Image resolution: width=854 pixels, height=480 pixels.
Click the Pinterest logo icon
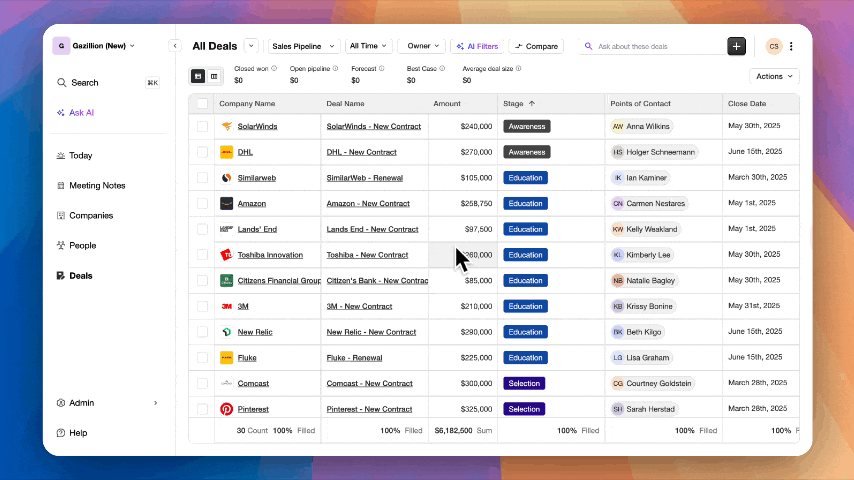click(x=227, y=409)
